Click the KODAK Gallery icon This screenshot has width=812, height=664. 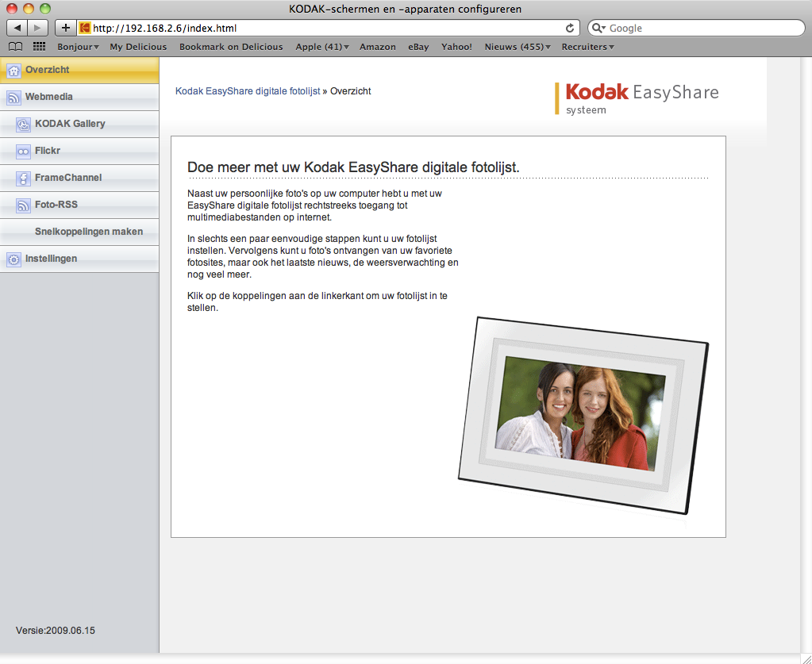point(24,125)
